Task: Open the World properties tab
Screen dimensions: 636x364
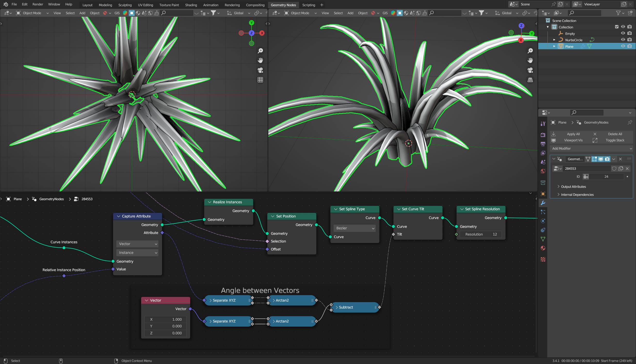Action: (x=543, y=171)
